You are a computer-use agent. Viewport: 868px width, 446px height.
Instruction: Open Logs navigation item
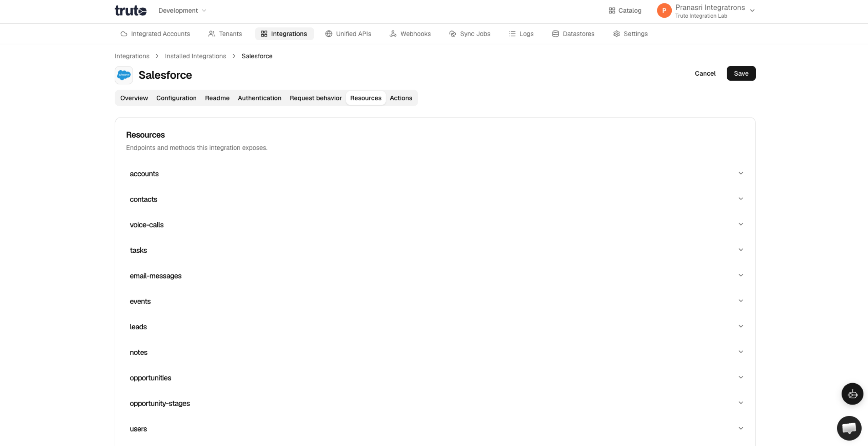point(521,34)
